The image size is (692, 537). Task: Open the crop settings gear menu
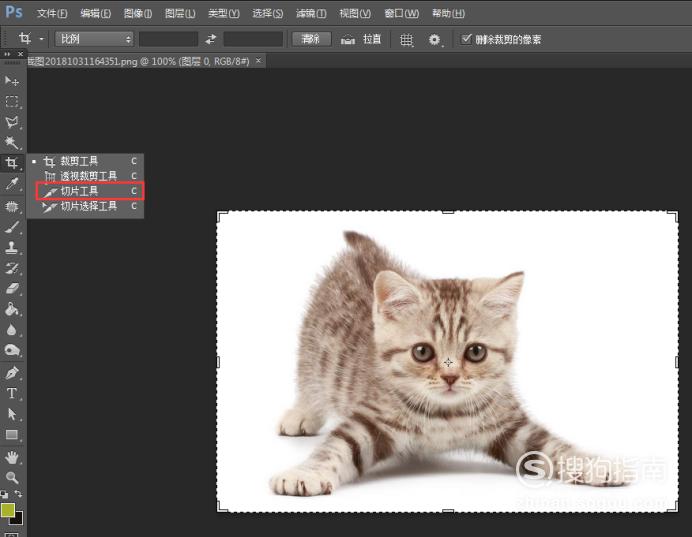pyautogui.click(x=435, y=40)
